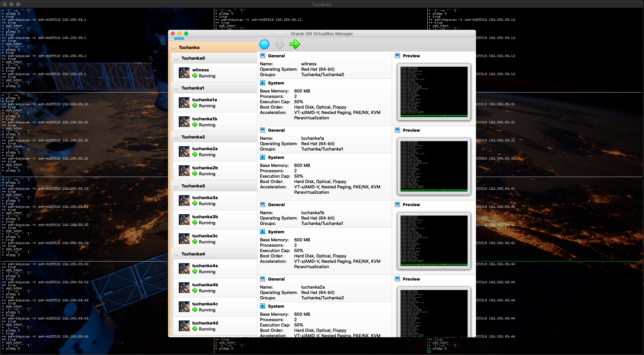Select the tuchanka2a VM icon

pos(184,152)
